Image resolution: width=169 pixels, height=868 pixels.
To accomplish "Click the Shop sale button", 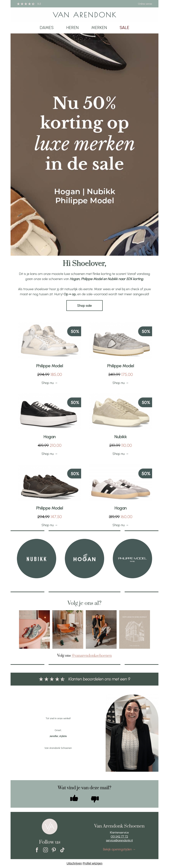I will [84, 306].
